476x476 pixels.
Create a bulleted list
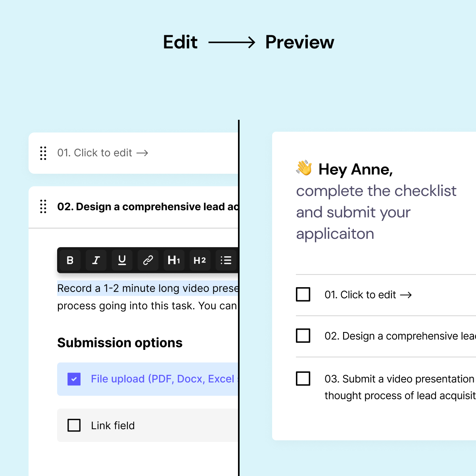pyautogui.click(x=225, y=260)
